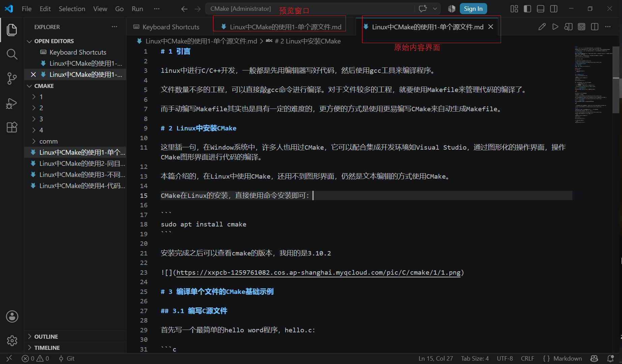Open Copilot status icon in status bar
Image resolution: width=622 pixels, height=364 pixels.
pos(594,359)
